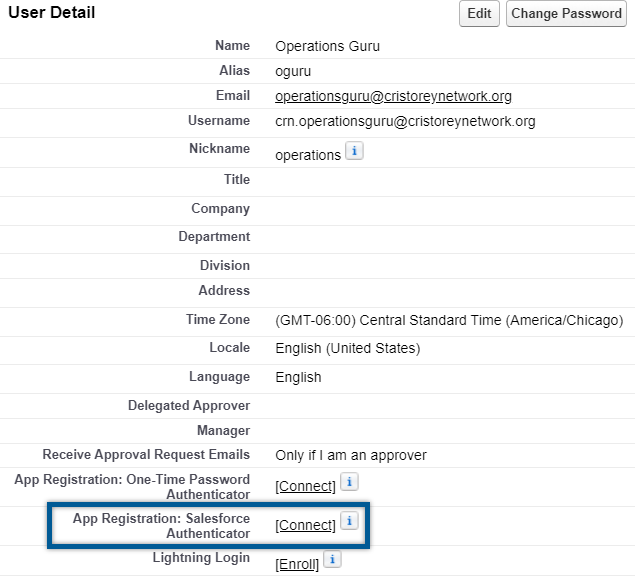
Task: Click the Manager field label
Action: pos(224,430)
